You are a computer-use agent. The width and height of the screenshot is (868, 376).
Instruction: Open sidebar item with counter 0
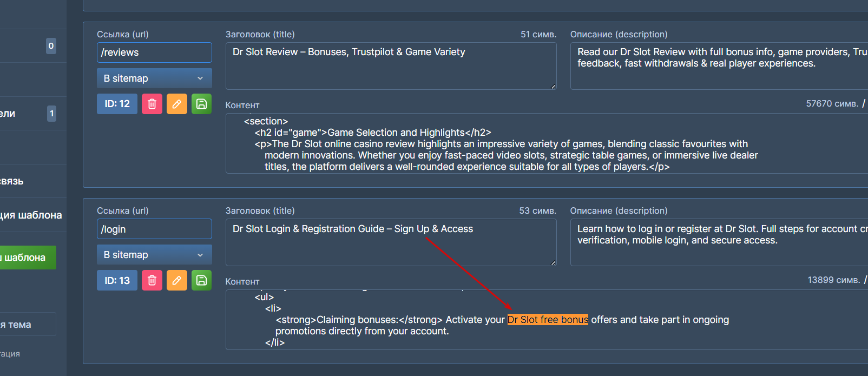[x=33, y=46]
